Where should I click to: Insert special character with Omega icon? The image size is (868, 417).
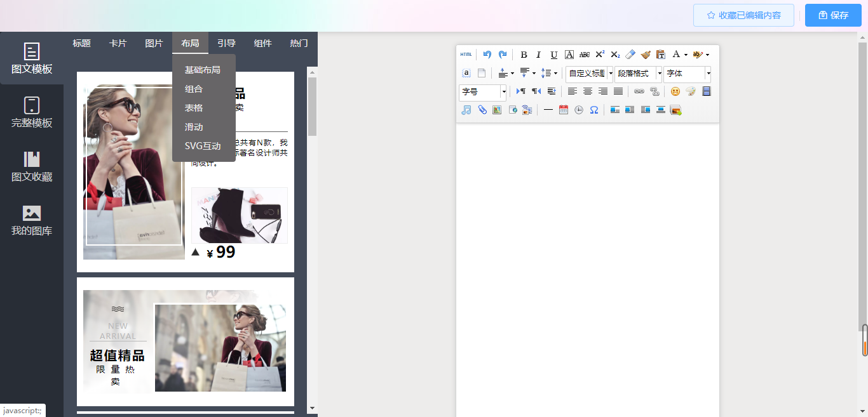[594, 110]
